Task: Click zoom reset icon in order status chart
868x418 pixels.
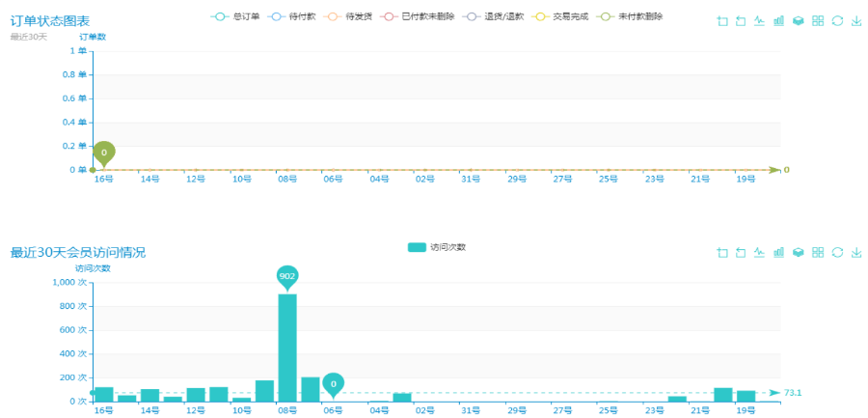Action: 741,21
